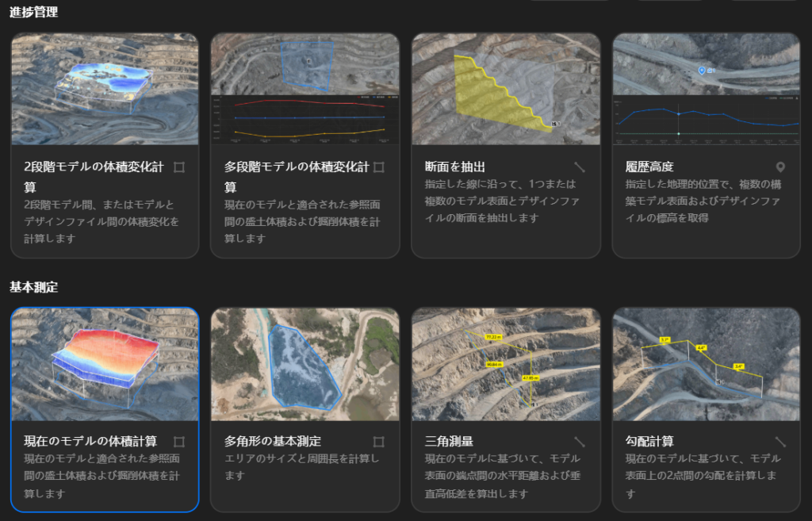812x521 pixels.
Task: Click the line icon beside 断面を抽出
Action: (x=580, y=167)
